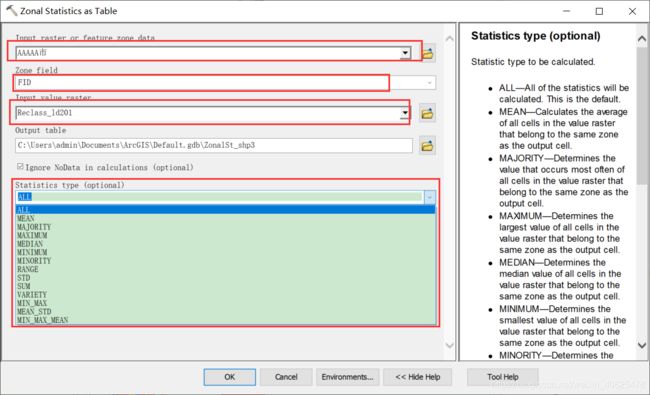Browse for input value raster folder icon
Screen dimensions: 650x395
(427, 113)
